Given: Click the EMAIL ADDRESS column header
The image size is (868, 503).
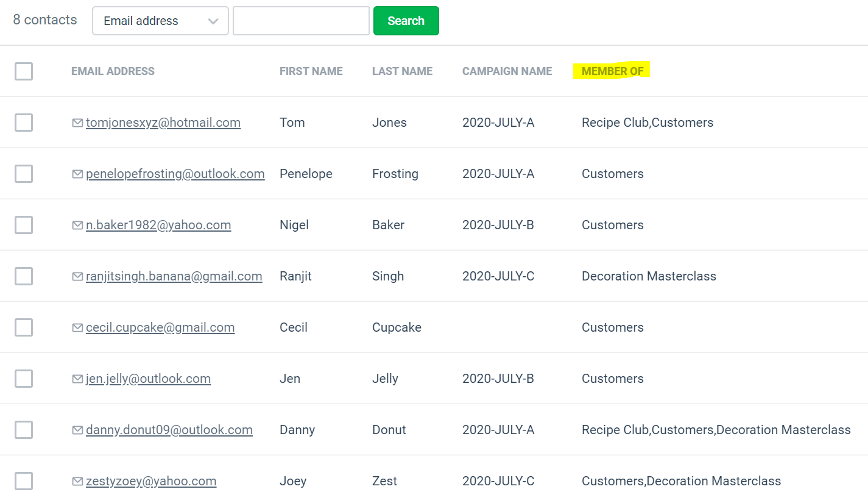Looking at the screenshot, I should click(113, 71).
